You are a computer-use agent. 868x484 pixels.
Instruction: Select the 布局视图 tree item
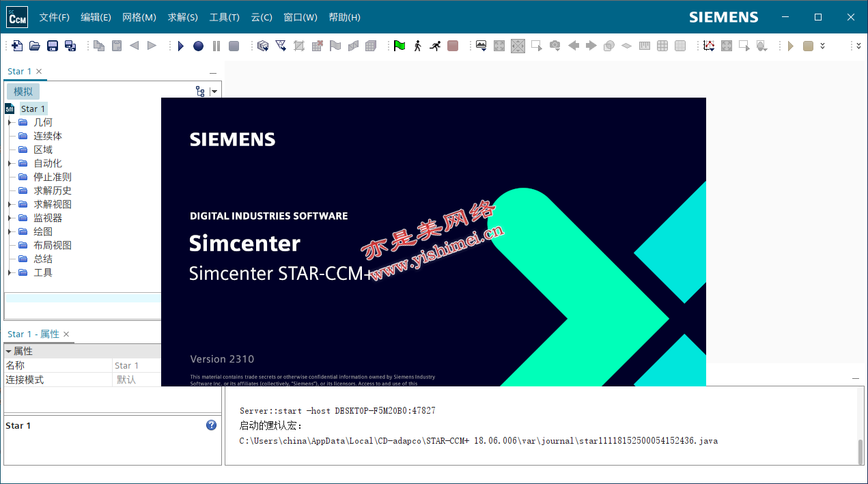point(53,245)
